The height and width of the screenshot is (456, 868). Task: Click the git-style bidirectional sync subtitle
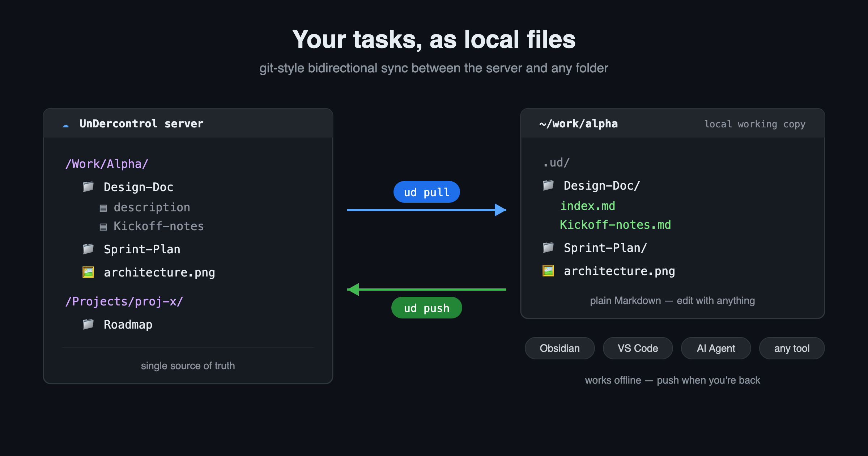pyautogui.click(x=434, y=68)
